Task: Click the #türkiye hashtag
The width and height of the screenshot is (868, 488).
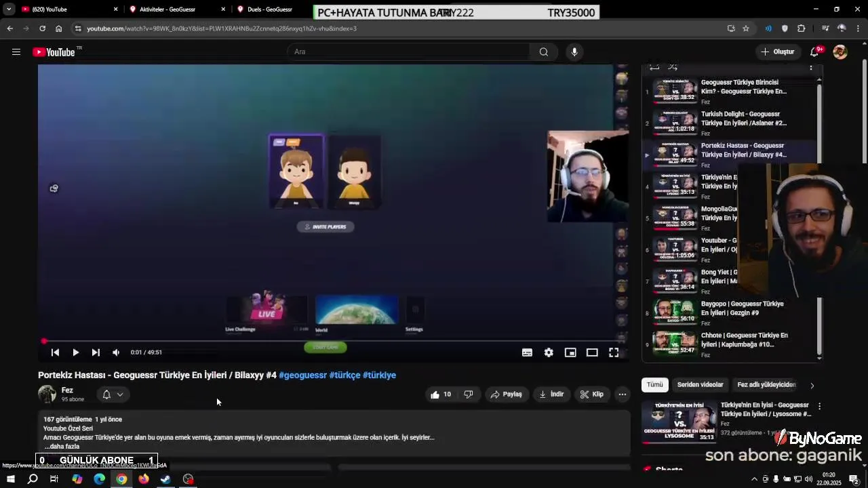Action: click(x=379, y=375)
